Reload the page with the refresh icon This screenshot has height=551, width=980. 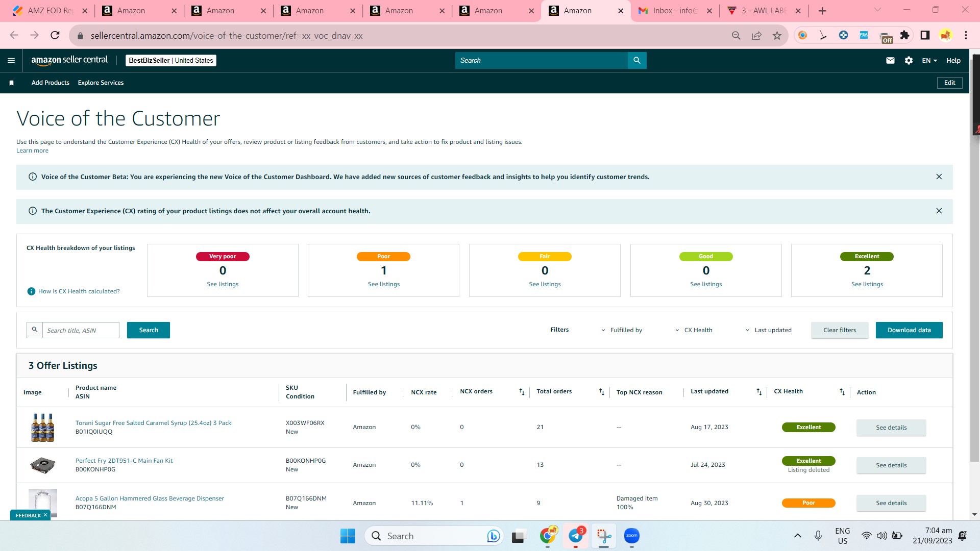(55, 35)
